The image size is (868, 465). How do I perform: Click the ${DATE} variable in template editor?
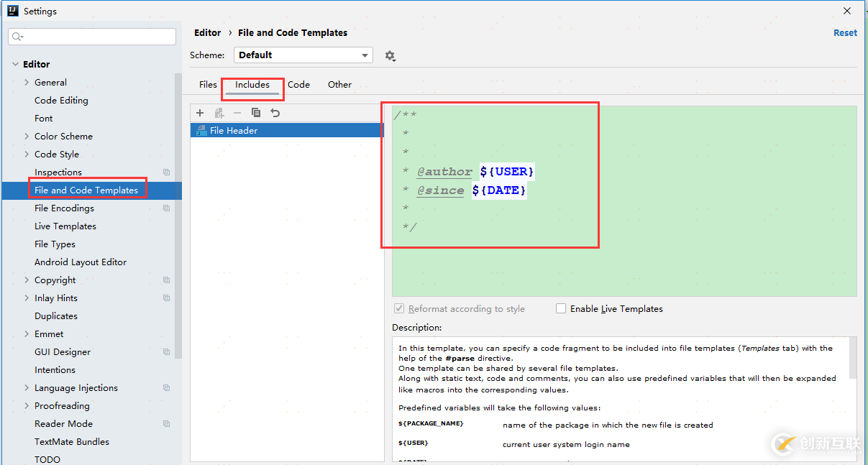tap(499, 190)
